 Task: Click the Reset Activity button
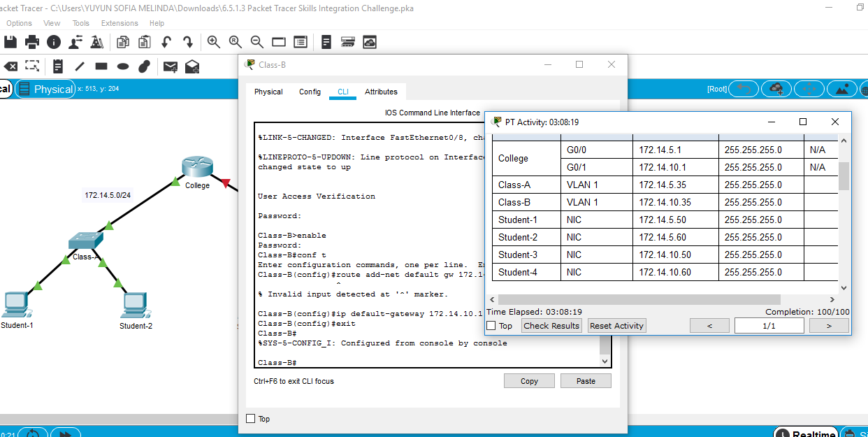coord(616,326)
